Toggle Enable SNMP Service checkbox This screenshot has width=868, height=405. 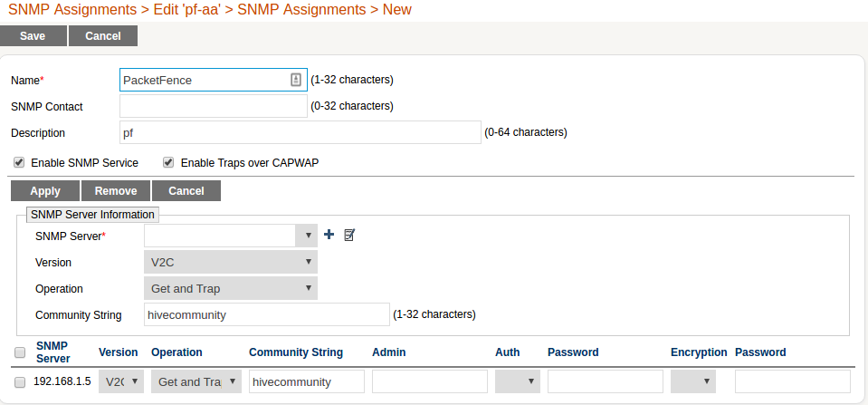pos(19,163)
